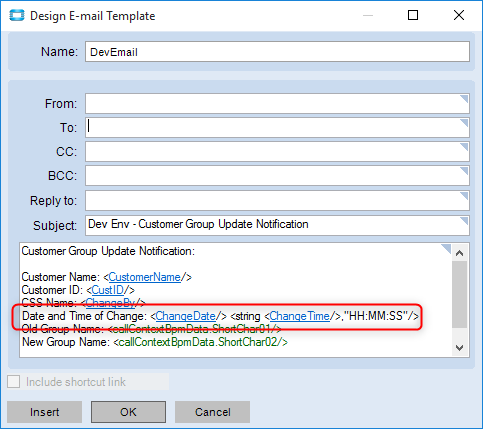
Task: Focus the Name input containing DevEmail
Action: point(277,52)
